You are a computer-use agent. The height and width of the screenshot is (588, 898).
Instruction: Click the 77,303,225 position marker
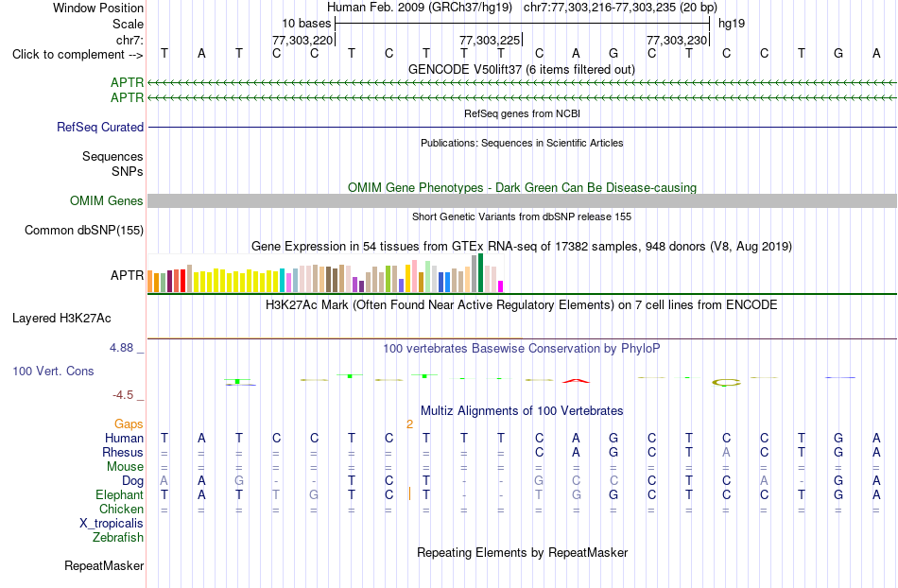491,40
